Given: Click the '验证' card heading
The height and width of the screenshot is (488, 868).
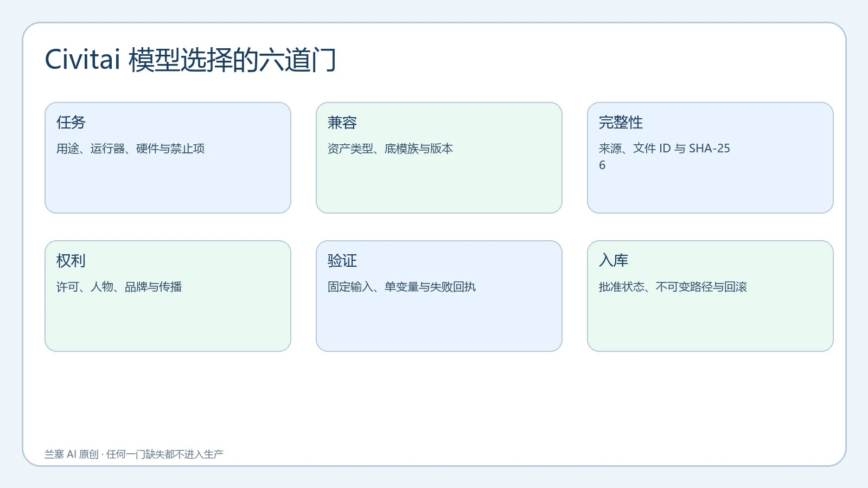Looking at the screenshot, I should tap(342, 261).
